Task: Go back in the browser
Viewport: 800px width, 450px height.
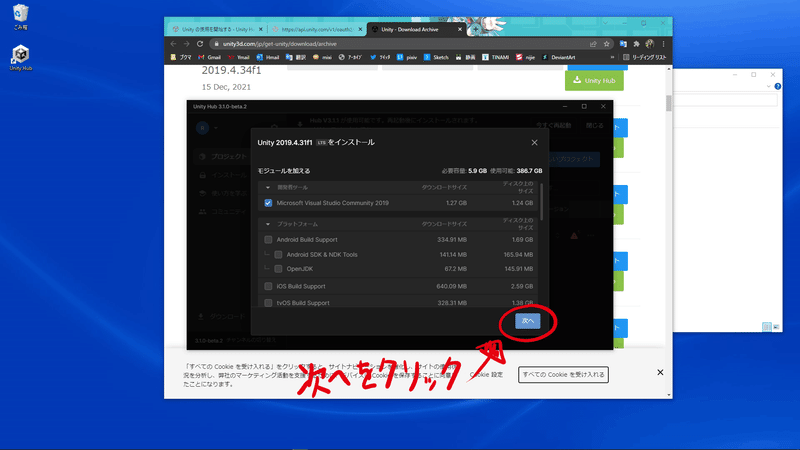Action: (173, 44)
